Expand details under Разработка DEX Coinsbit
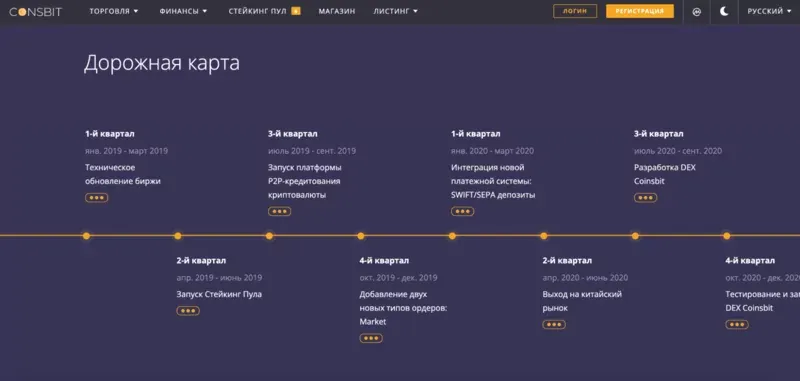Image resolution: width=800 pixels, height=381 pixels. click(x=645, y=198)
